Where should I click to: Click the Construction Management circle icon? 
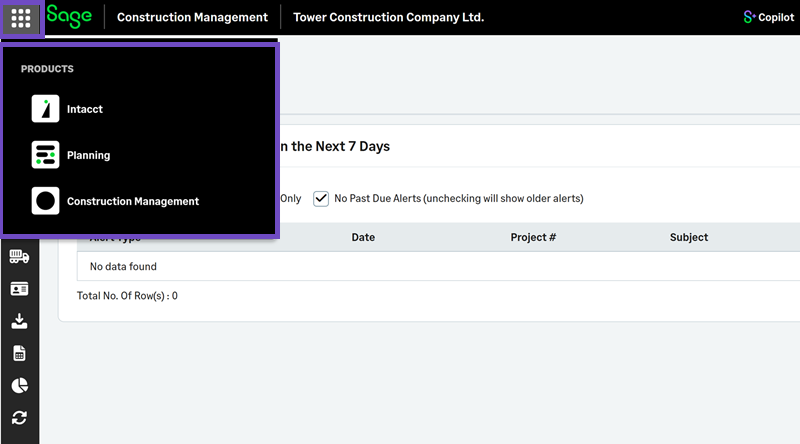(46, 201)
